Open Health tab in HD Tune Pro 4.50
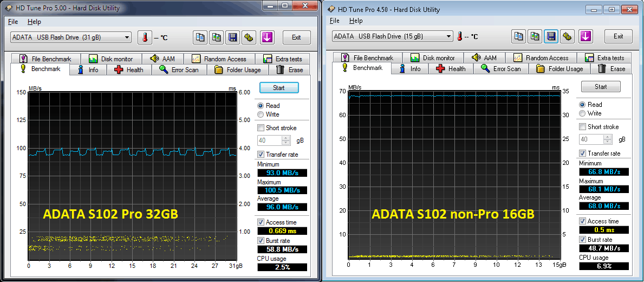The height and width of the screenshot is (282, 644). (x=451, y=69)
